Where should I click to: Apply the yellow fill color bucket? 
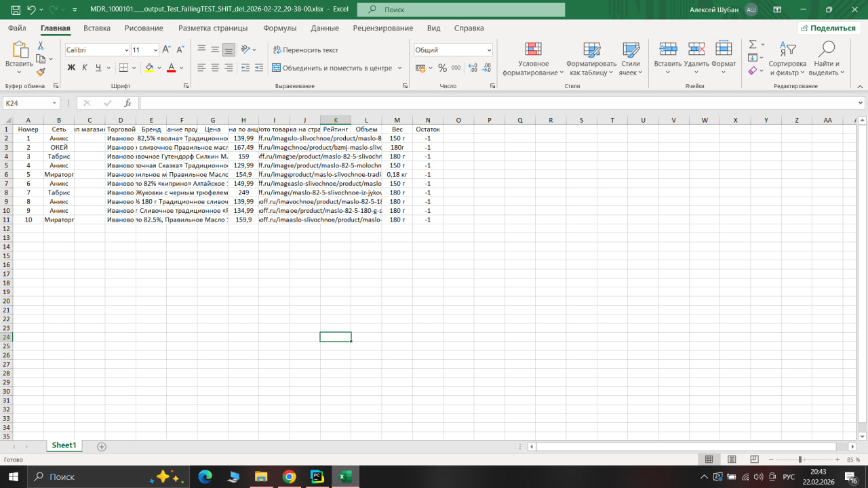point(149,68)
